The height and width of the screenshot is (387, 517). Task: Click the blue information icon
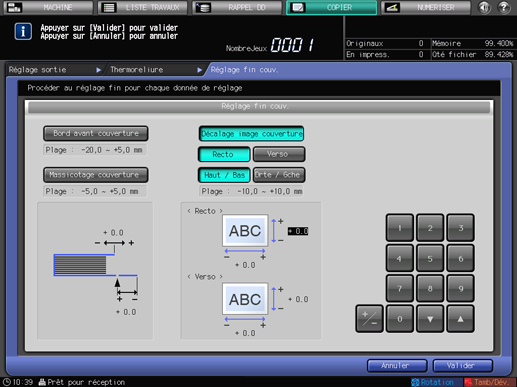click(x=23, y=32)
